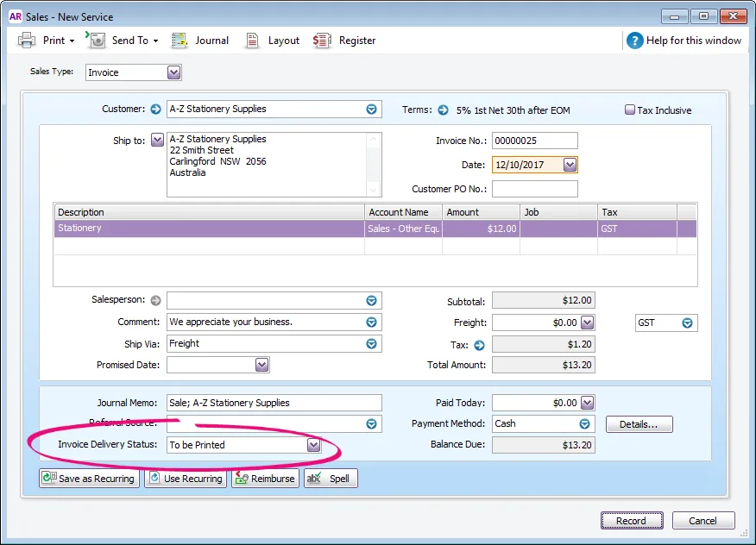Open Help for this window
Screen dimensions: 756x545
click(x=684, y=41)
